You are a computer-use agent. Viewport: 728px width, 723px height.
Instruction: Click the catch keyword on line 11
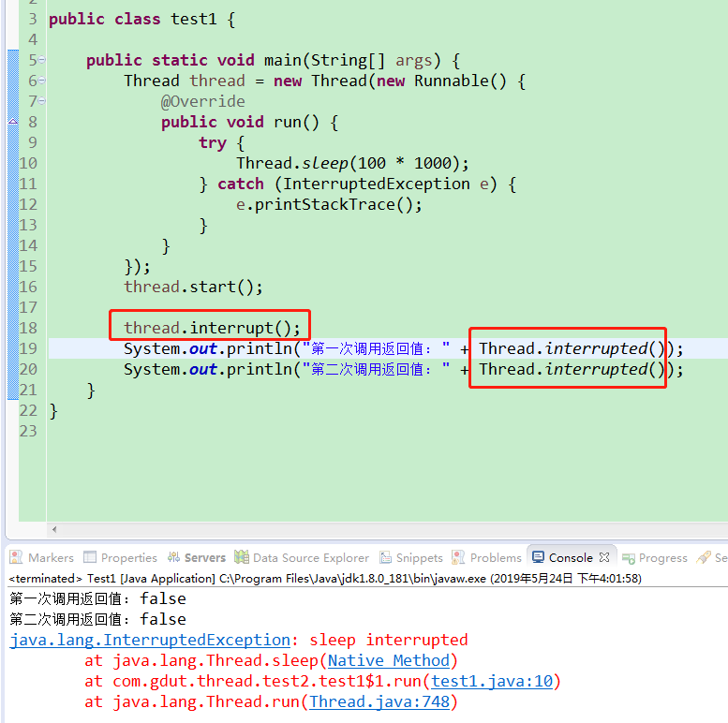tap(241, 184)
